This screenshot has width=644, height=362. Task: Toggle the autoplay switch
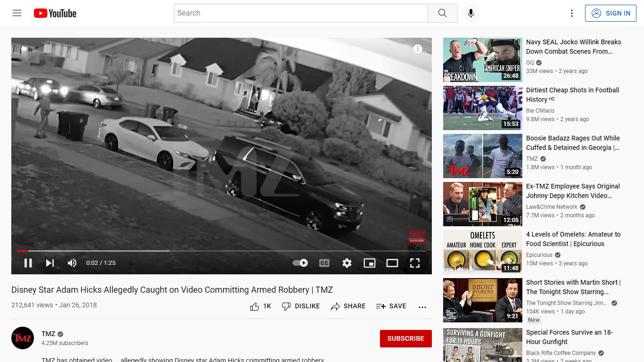300,263
